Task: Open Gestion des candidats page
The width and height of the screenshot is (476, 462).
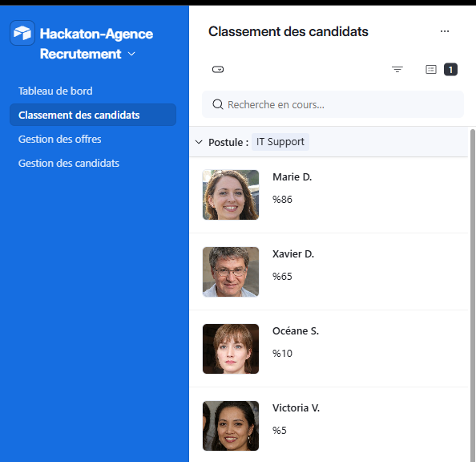Action: [x=69, y=163]
